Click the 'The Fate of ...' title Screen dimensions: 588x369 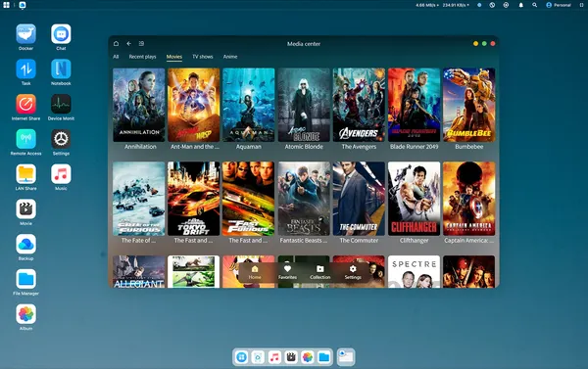(x=138, y=240)
